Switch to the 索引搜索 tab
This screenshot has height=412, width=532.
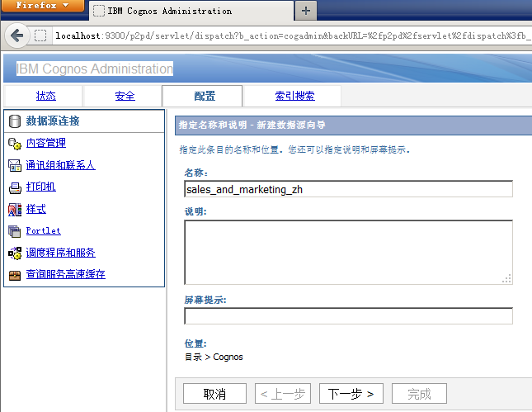[294, 96]
